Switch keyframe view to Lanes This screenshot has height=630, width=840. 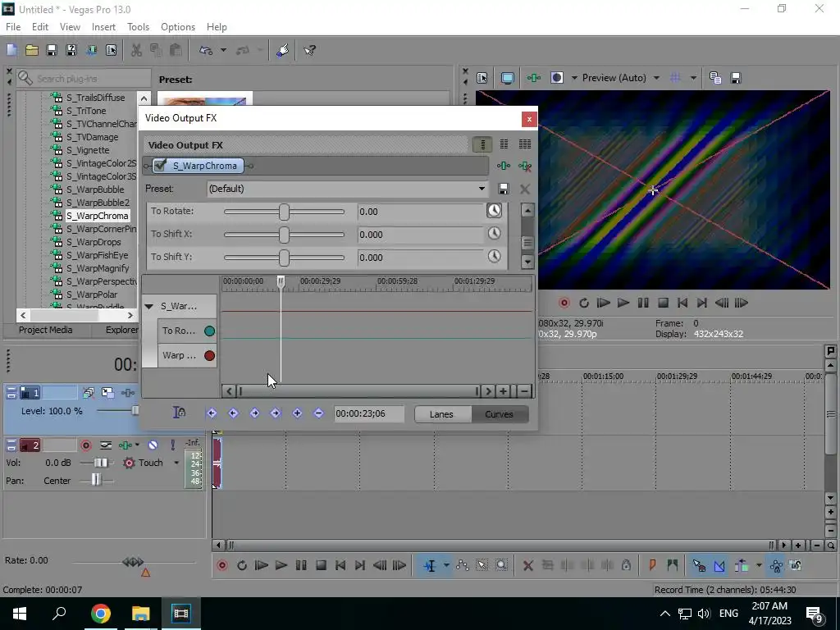[441, 414]
